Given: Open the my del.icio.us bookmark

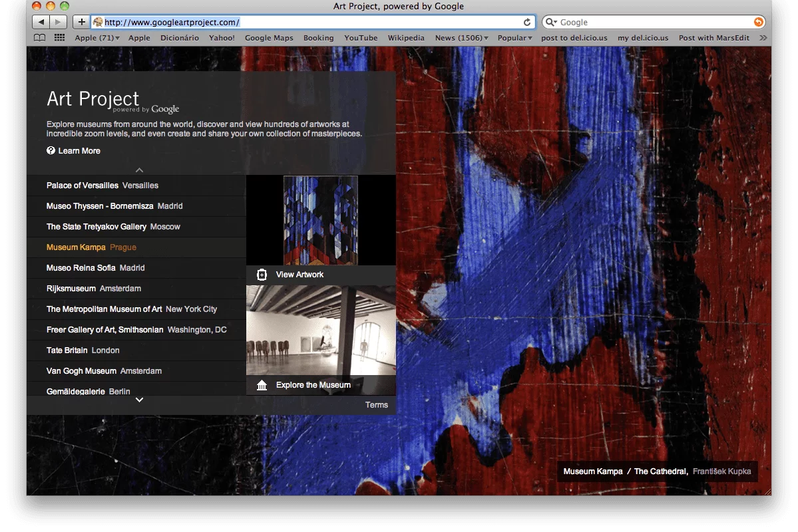Looking at the screenshot, I should 643,38.
